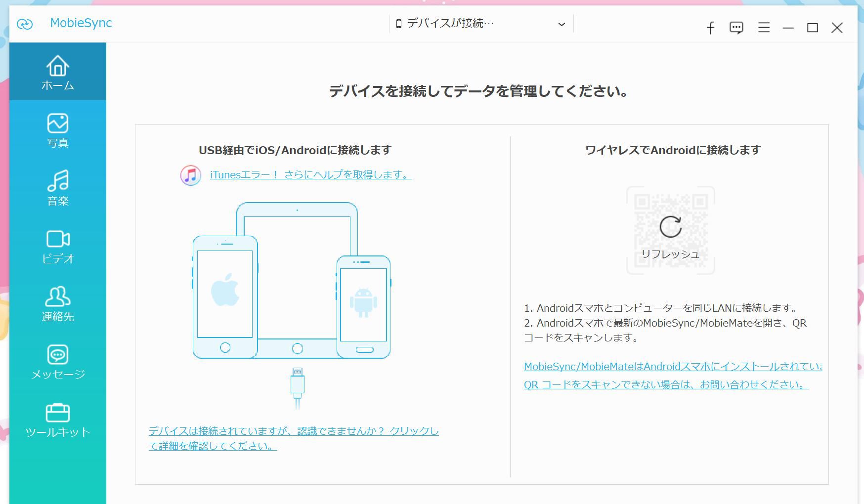
Task: Click the main デバイスを接続して heading
Action: pyautogui.click(x=478, y=91)
